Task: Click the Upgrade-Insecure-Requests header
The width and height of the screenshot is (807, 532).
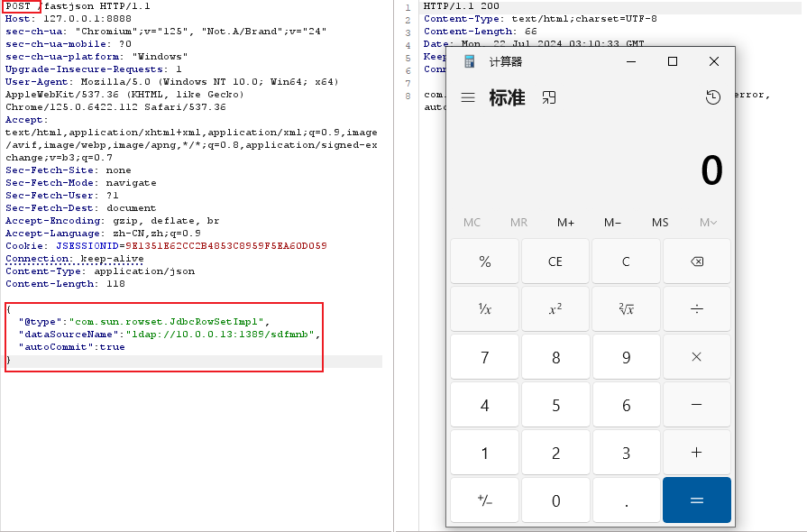Action: (93, 69)
